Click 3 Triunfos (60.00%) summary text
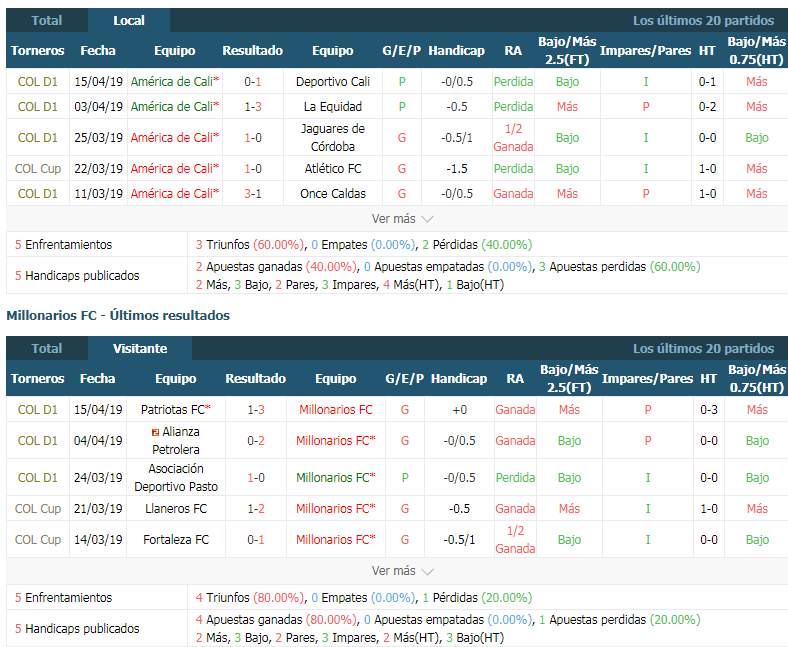Screen dimensions: 788x647 coord(250,245)
